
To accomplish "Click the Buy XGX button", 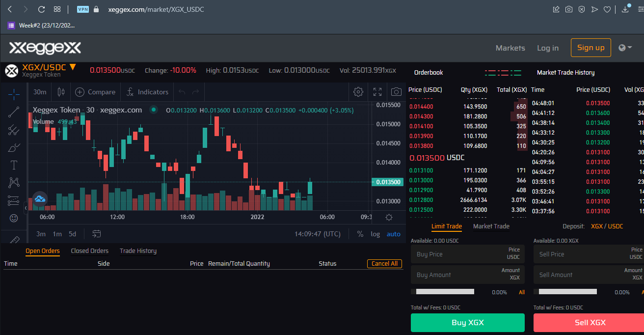I will [468, 323].
